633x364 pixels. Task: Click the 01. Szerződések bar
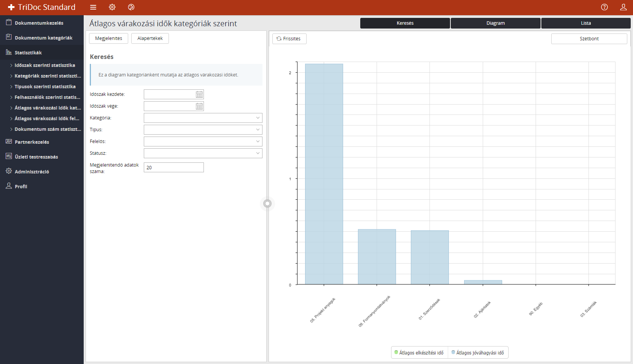tap(430, 257)
